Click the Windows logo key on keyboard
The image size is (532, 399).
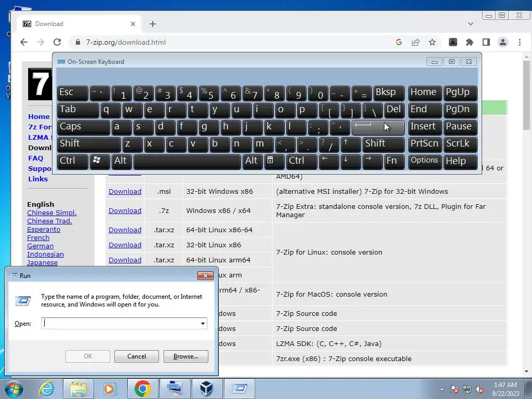tap(100, 161)
